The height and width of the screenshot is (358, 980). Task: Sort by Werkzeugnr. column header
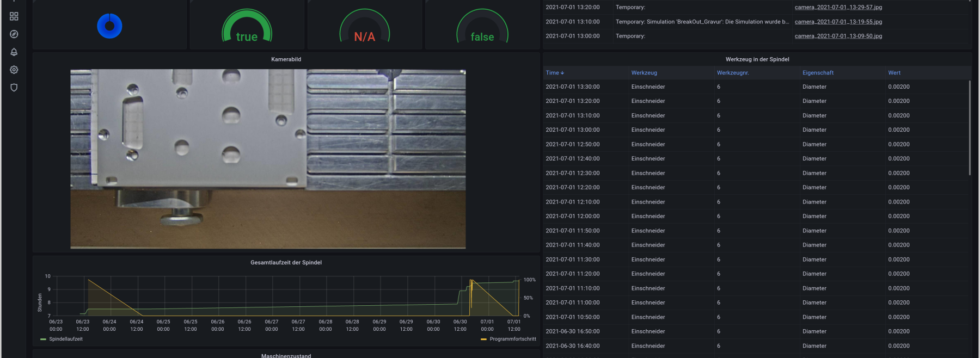click(733, 73)
